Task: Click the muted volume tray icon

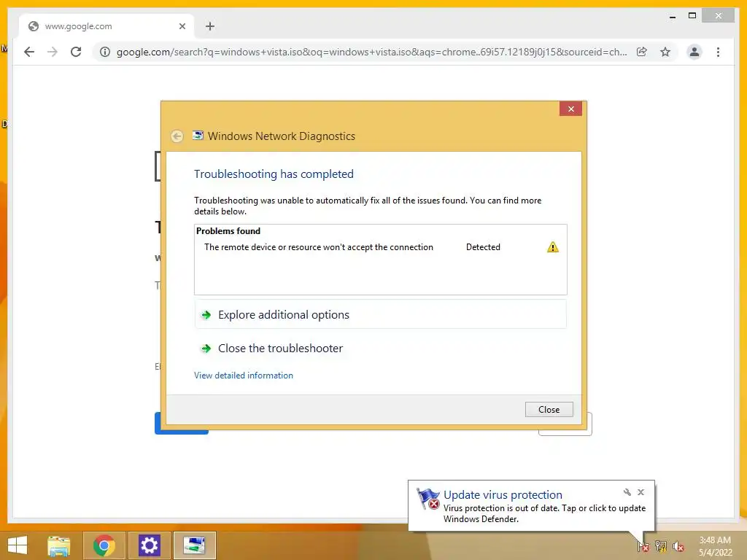Action: click(x=678, y=545)
